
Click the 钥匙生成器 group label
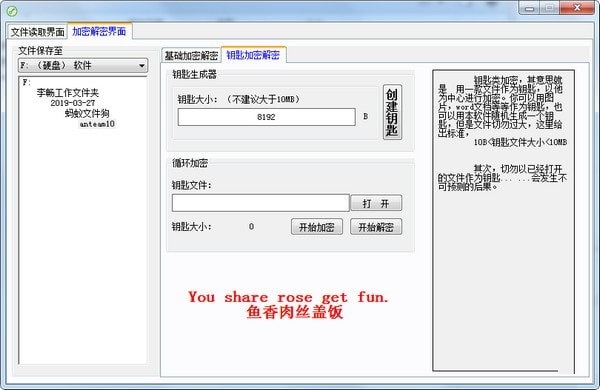(194, 74)
